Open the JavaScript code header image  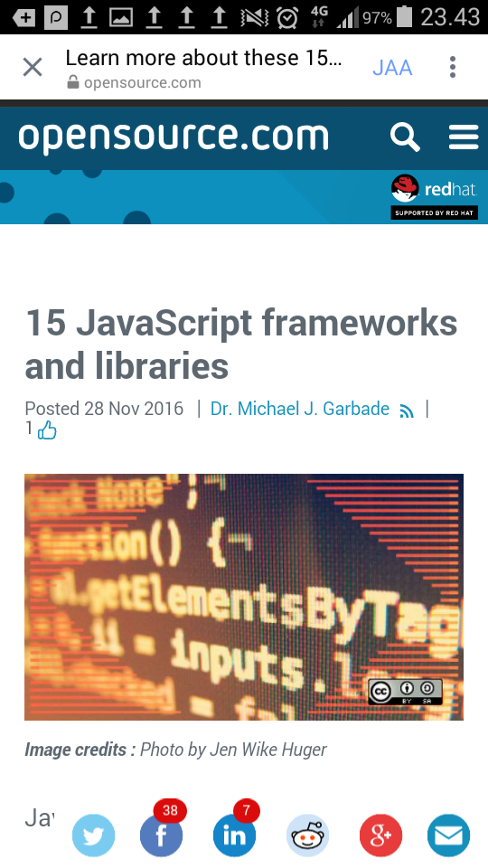(244, 597)
